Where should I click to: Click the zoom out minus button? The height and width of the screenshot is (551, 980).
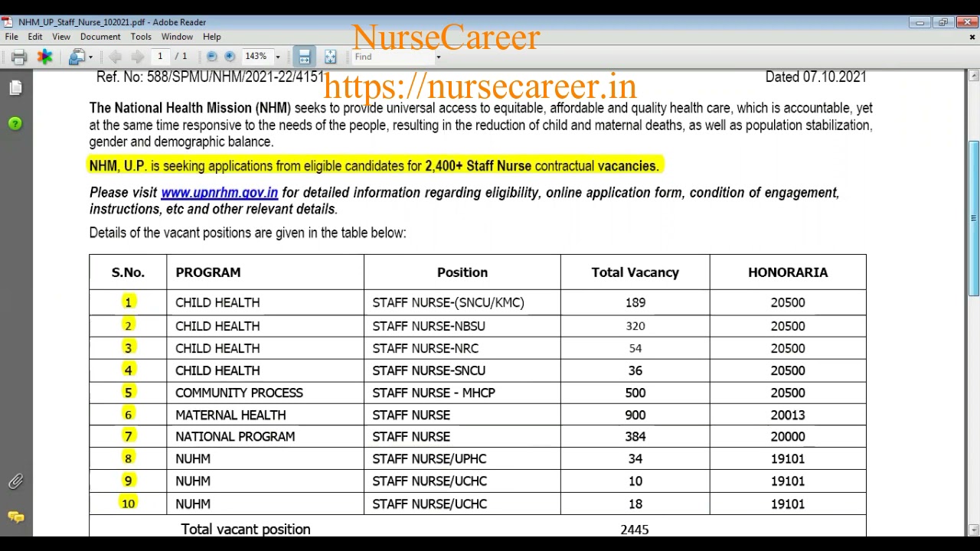coord(212,57)
